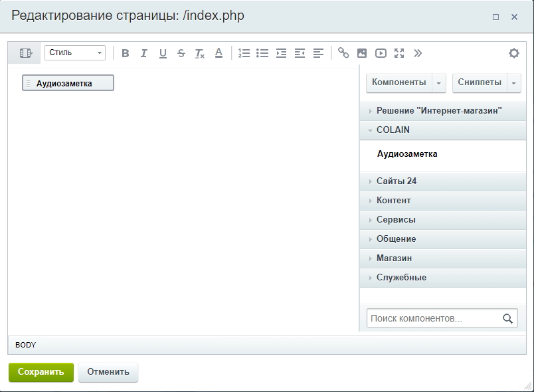Insert video with the video icon
This screenshot has height=392, width=534.
point(381,53)
